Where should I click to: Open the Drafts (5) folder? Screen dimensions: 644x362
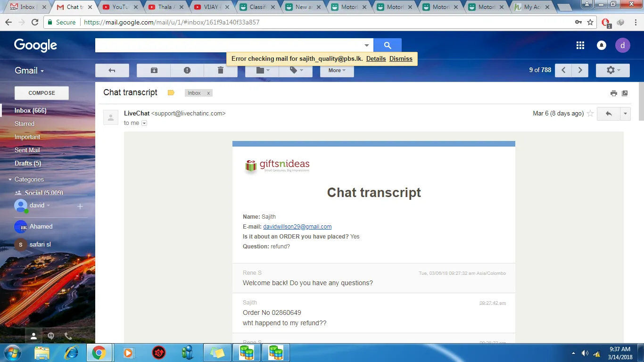point(28,163)
